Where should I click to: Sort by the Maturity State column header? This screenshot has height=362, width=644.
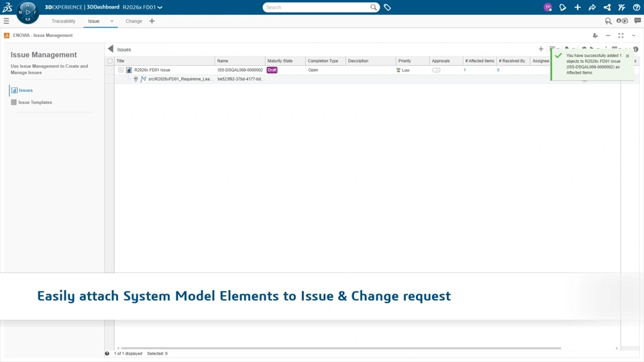pyautogui.click(x=280, y=61)
